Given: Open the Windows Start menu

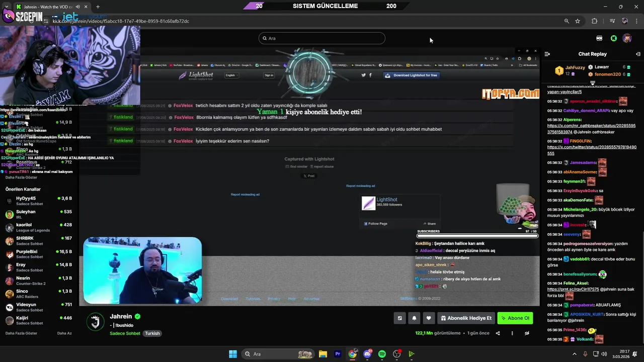Looking at the screenshot, I should (233, 354).
